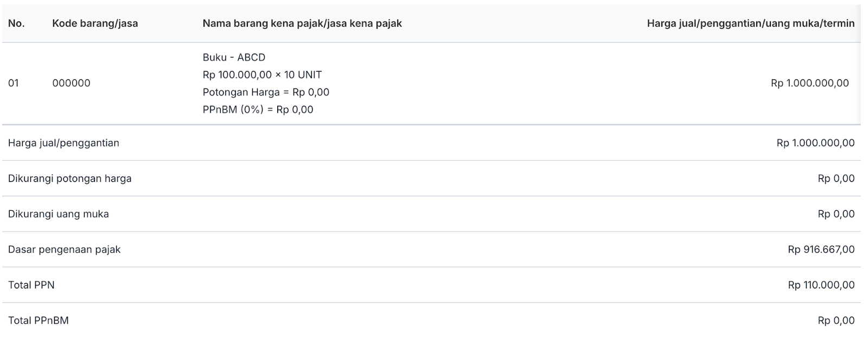Click Potongan Harga = Rp 0,00 line
Viewport: 868px width, 339px height.
pyautogui.click(x=266, y=92)
